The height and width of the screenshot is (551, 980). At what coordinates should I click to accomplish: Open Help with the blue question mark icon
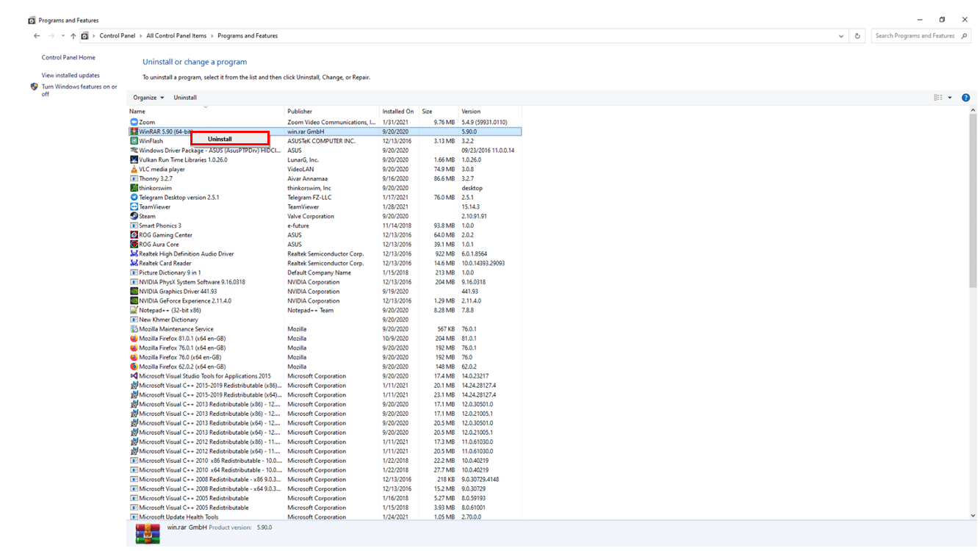point(966,98)
